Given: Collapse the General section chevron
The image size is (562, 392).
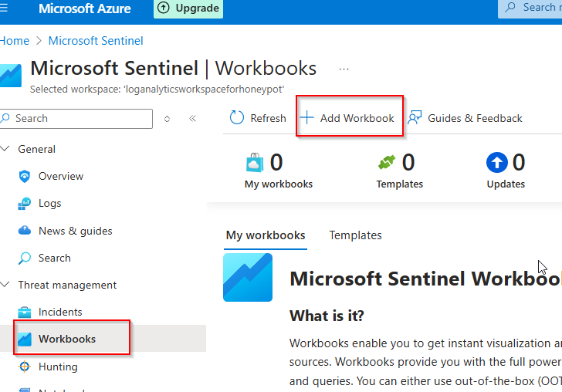Looking at the screenshot, I should tap(5, 149).
